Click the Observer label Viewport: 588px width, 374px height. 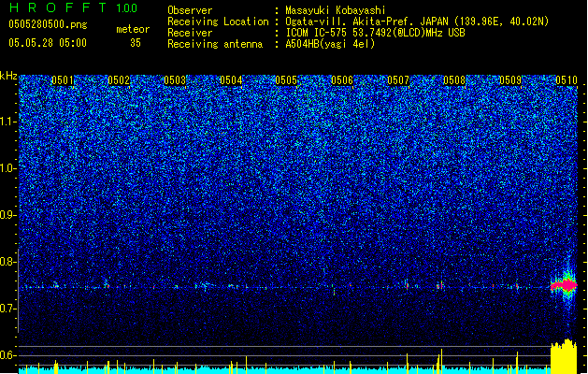(190, 10)
